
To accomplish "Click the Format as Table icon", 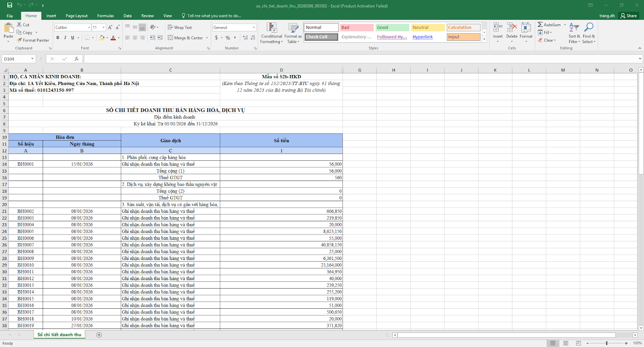I will 293,28.
